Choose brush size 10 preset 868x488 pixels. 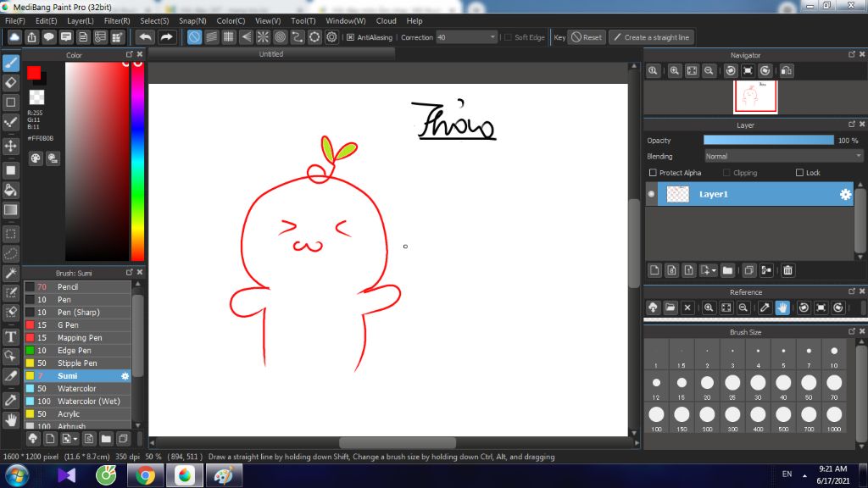point(834,354)
